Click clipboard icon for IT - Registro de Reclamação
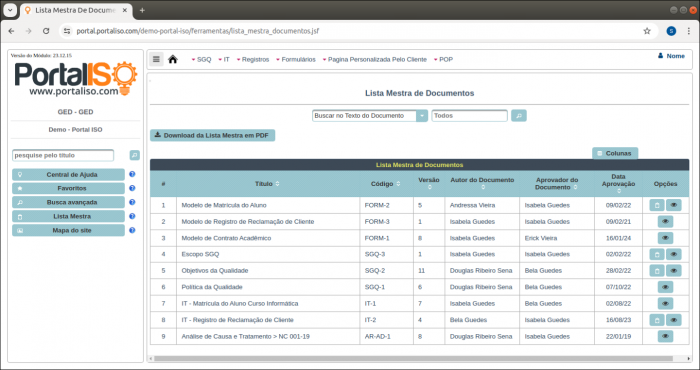 657,320
